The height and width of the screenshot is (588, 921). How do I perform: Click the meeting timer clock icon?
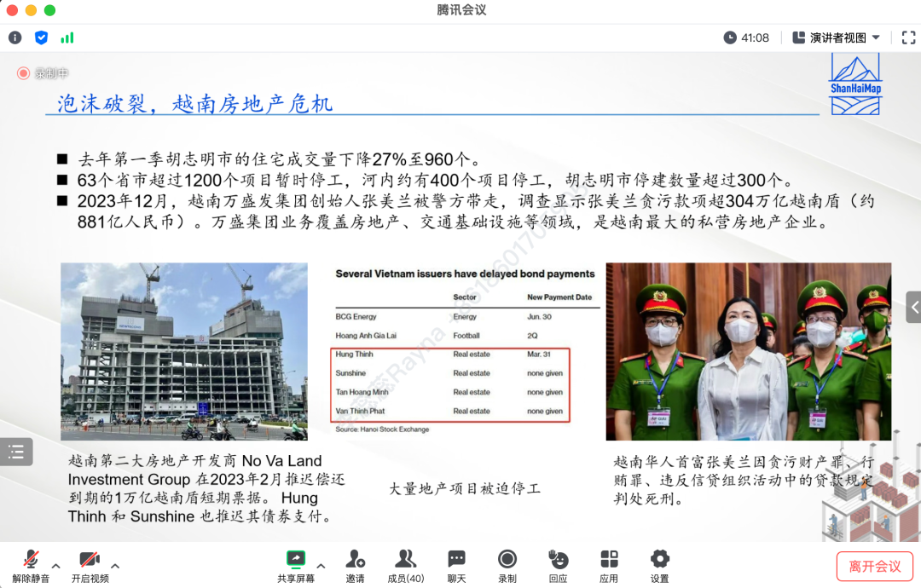729,38
